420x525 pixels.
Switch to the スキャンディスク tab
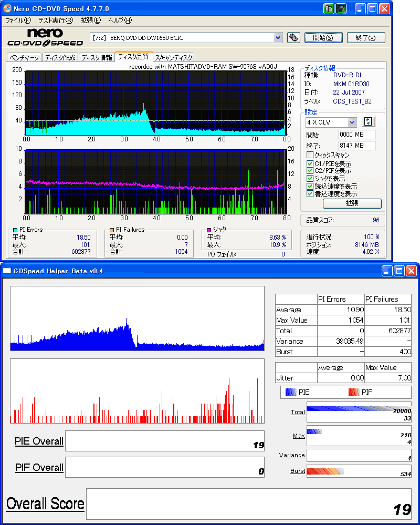point(174,58)
